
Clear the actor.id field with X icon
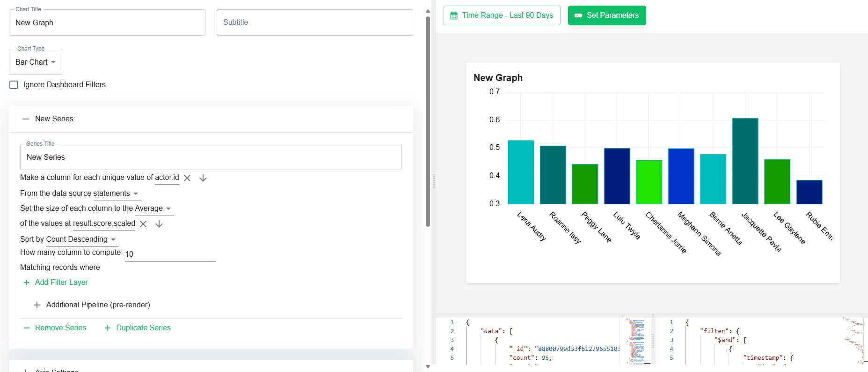pyautogui.click(x=187, y=178)
